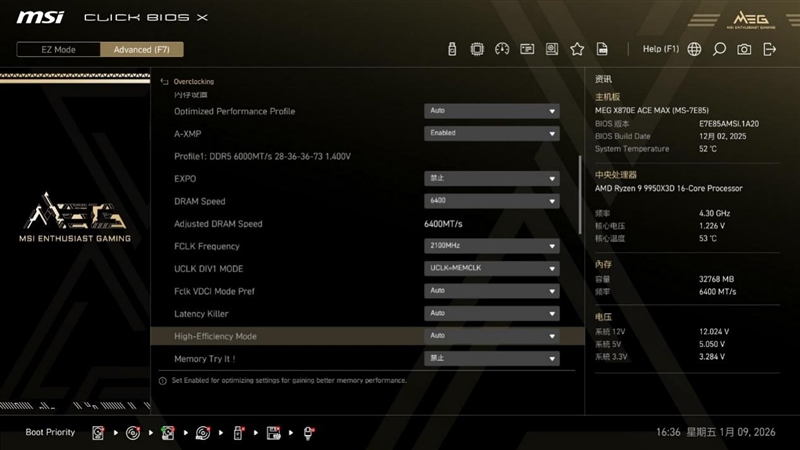Go back using the arrow beside Overclocking

point(164,82)
